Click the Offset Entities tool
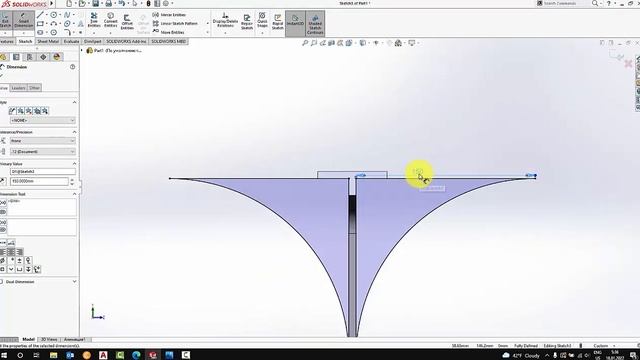This screenshot has width=640, height=360. (x=127, y=21)
